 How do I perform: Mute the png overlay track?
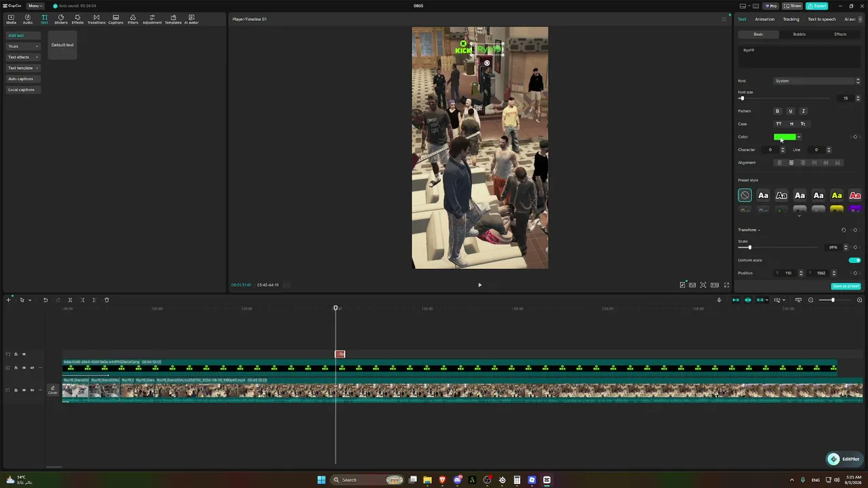click(32, 368)
